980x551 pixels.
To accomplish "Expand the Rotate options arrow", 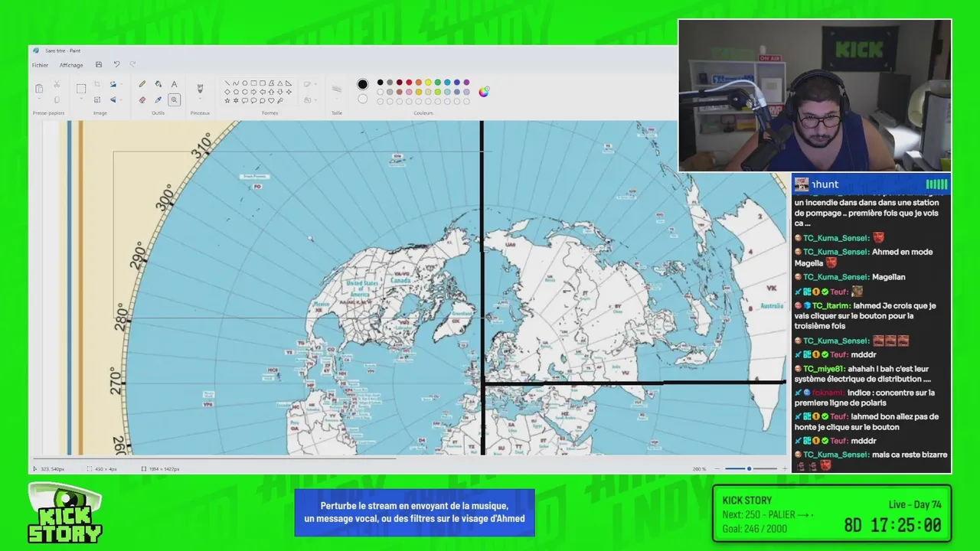I will pos(121,84).
